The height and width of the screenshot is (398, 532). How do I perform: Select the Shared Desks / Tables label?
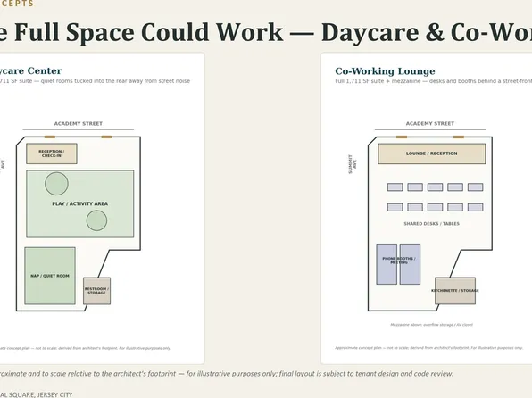click(431, 224)
